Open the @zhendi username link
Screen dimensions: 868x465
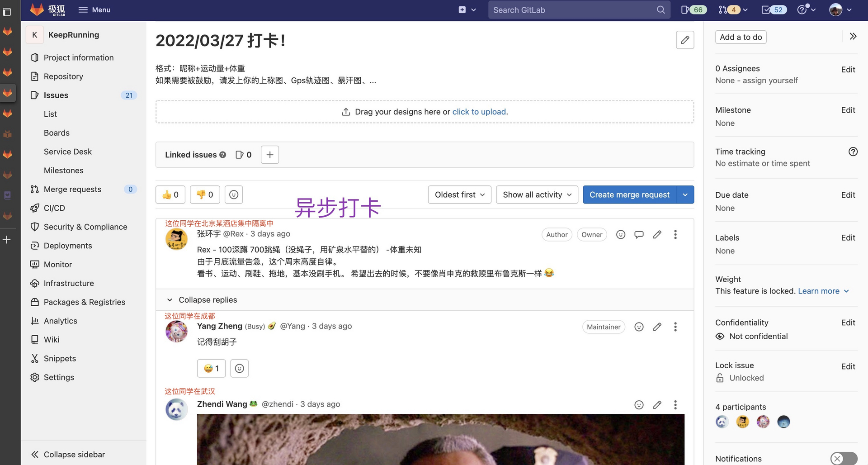click(278, 404)
